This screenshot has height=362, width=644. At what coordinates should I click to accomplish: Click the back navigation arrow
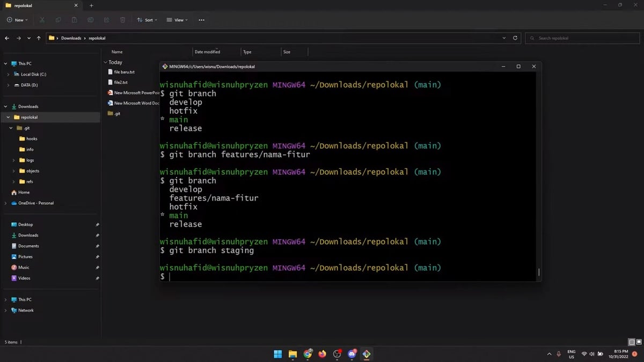[x=7, y=38]
